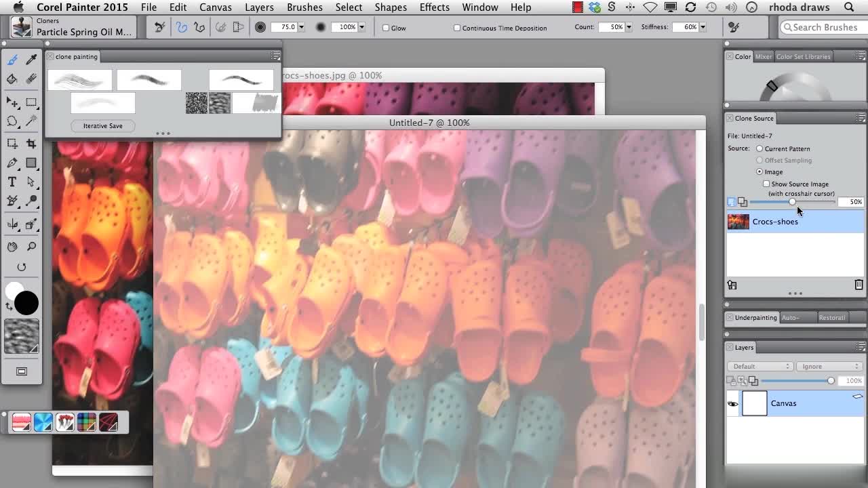Open the brush size dropdown
The image size is (868, 488).
(301, 27)
